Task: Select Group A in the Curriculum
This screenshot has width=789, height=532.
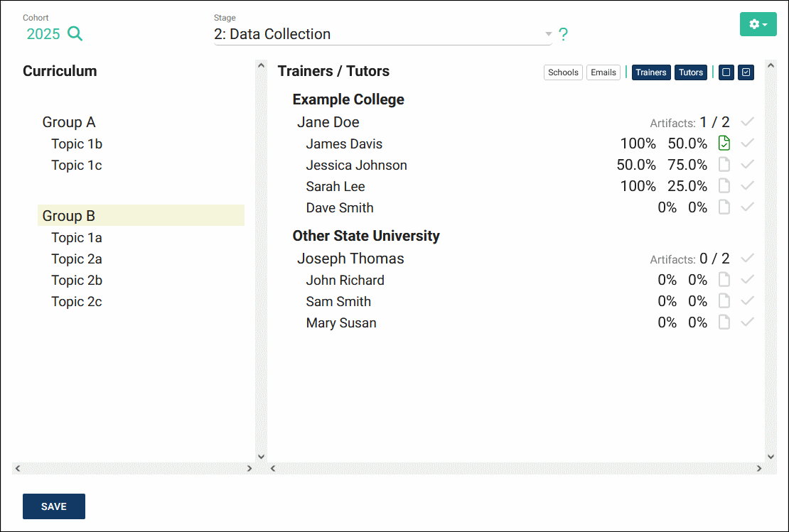Action: [x=68, y=122]
